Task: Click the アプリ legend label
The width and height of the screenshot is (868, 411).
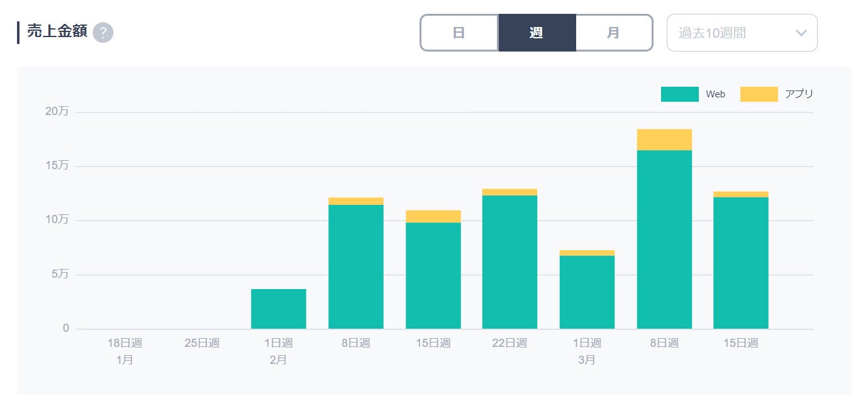Action: 799,94
